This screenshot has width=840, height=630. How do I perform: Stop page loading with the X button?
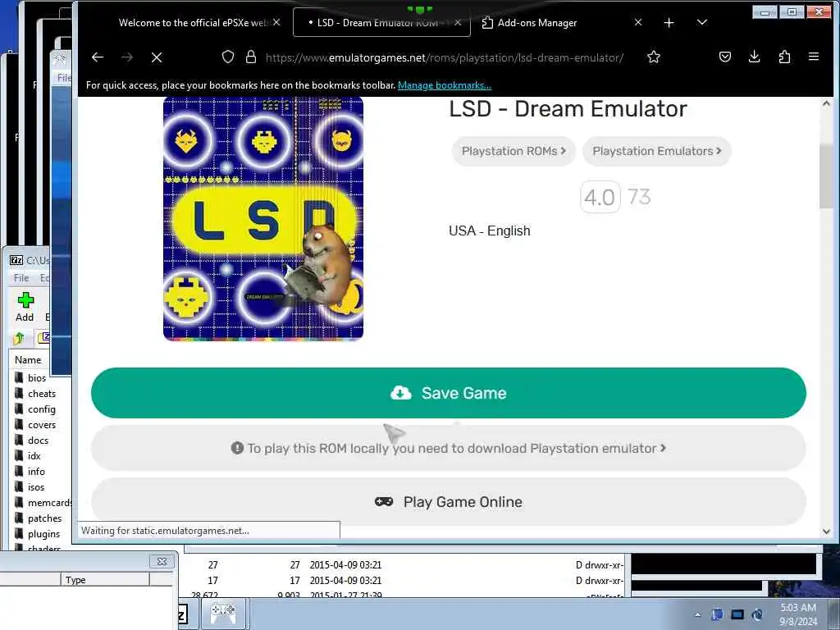pos(157,57)
